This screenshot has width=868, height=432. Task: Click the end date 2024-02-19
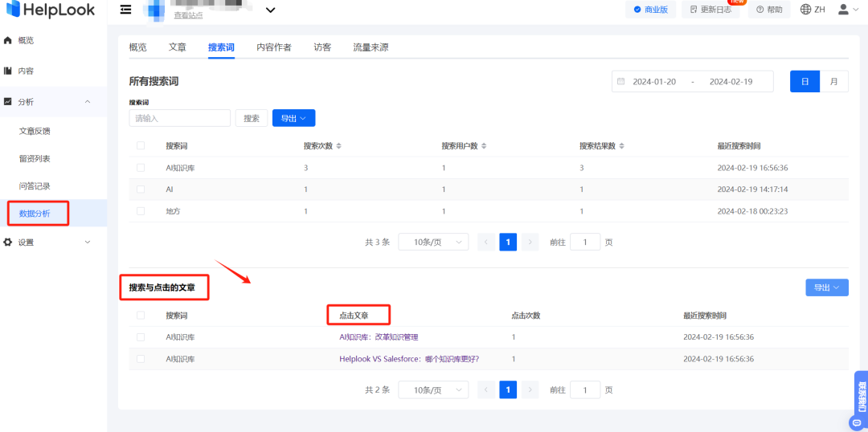tap(731, 81)
